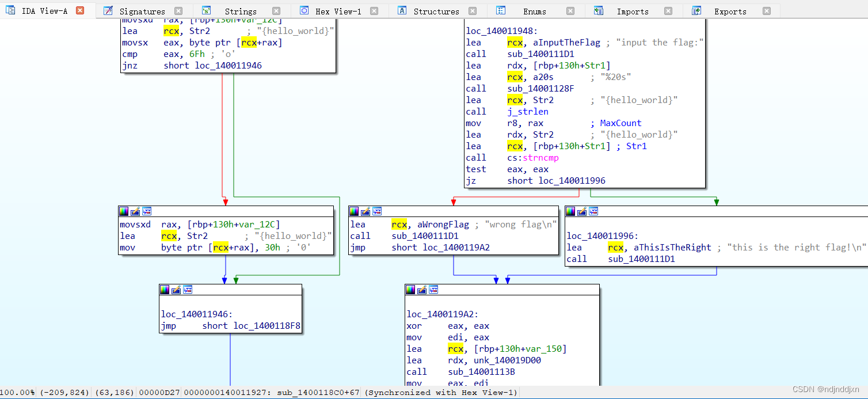This screenshot has width=868, height=399.
Task: Click jump target loc_1400118F8
Action: [x=267, y=326]
